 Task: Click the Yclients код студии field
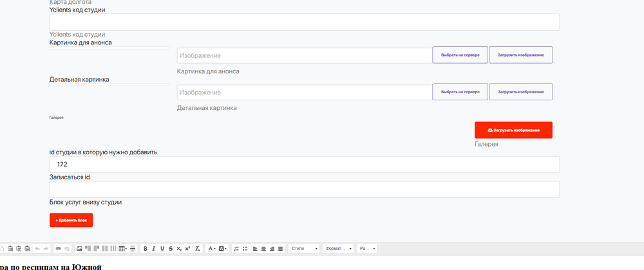click(x=304, y=22)
